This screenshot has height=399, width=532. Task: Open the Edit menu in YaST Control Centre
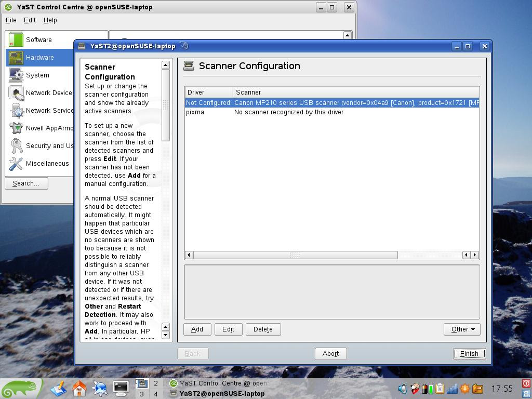coord(30,20)
